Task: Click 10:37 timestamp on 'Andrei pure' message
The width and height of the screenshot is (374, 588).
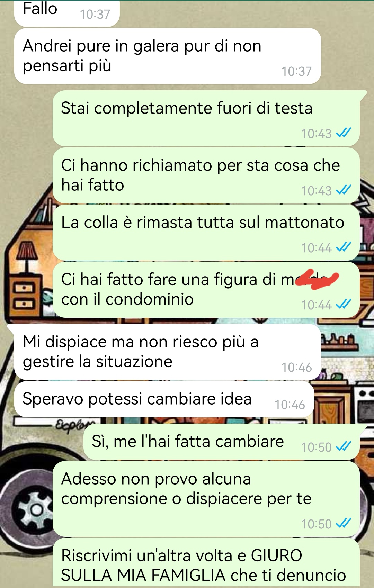Action: (x=296, y=71)
